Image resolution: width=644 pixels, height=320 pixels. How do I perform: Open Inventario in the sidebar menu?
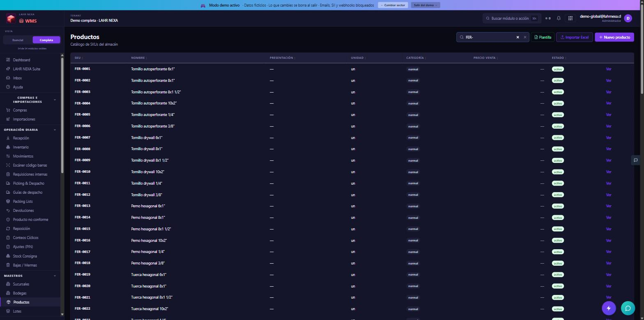21,147
